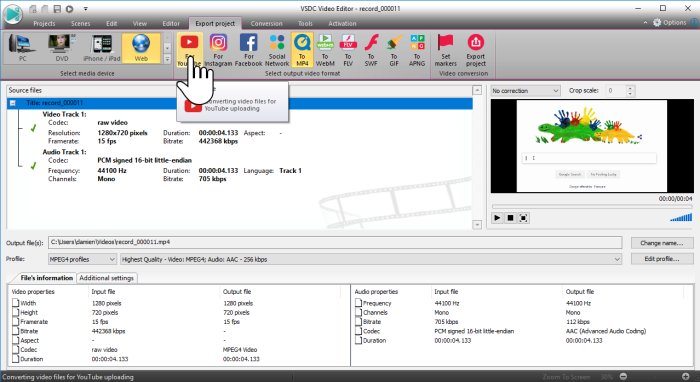
Task: Select the To FLV format
Action: point(348,50)
